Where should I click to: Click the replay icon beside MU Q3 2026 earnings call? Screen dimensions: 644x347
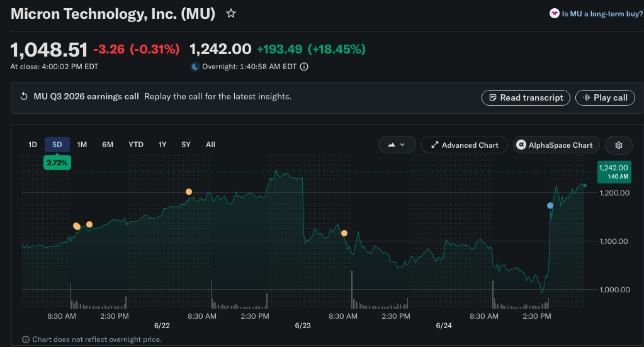point(24,96)
